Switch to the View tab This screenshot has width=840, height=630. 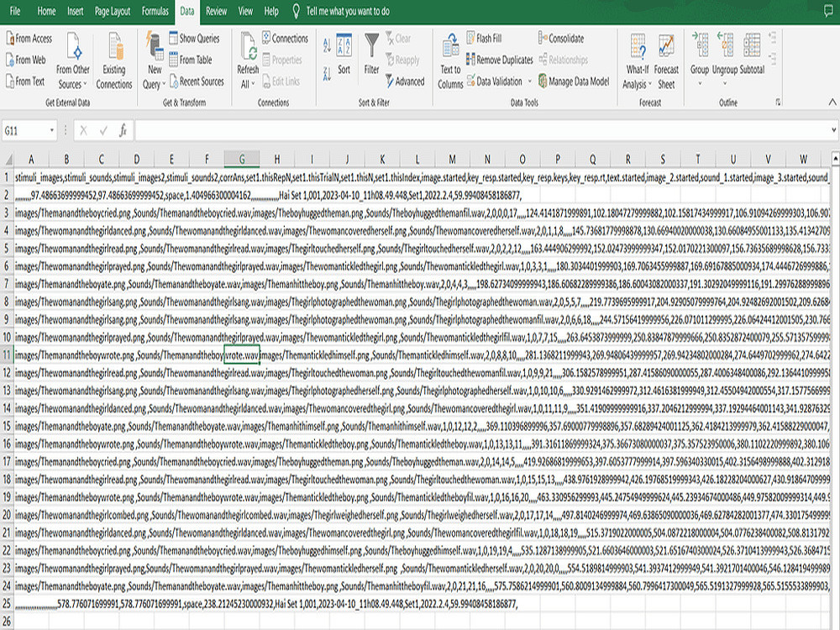click(x=245, y=11)
